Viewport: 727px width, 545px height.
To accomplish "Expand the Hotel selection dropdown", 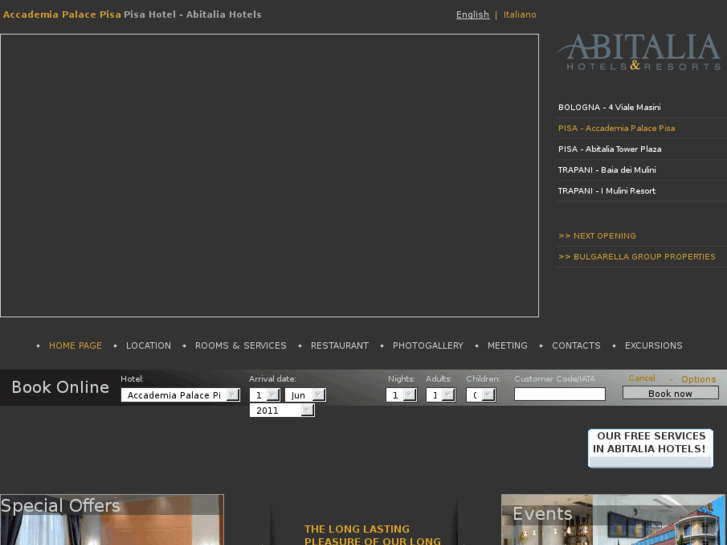I will point(180,395).
